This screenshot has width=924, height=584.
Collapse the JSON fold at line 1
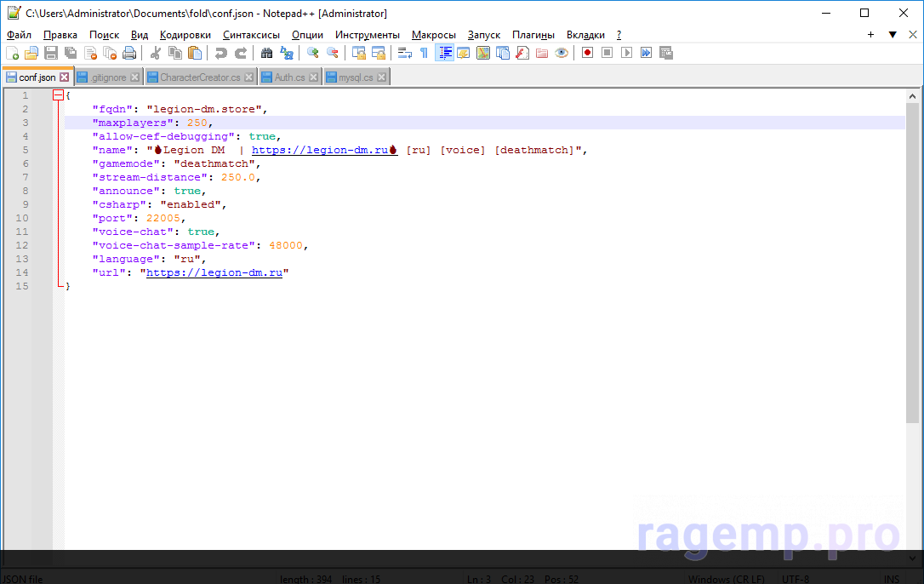tap(58, 95)
